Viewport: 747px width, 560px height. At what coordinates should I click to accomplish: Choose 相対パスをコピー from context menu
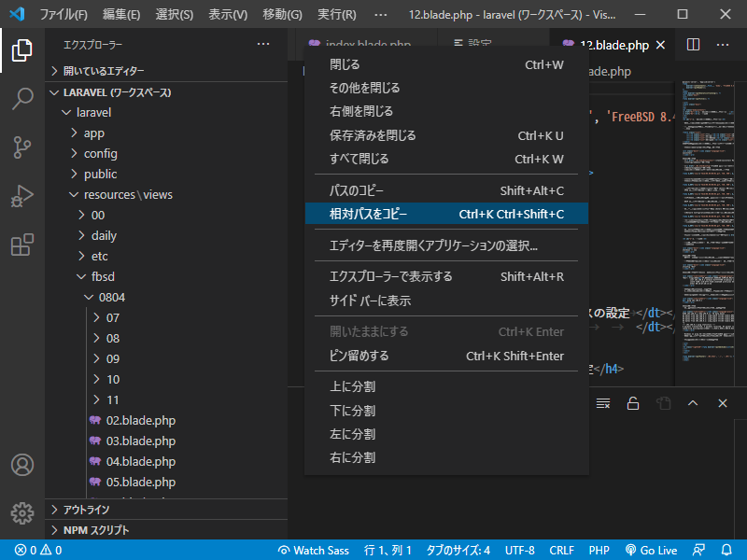tap(368, 214)
